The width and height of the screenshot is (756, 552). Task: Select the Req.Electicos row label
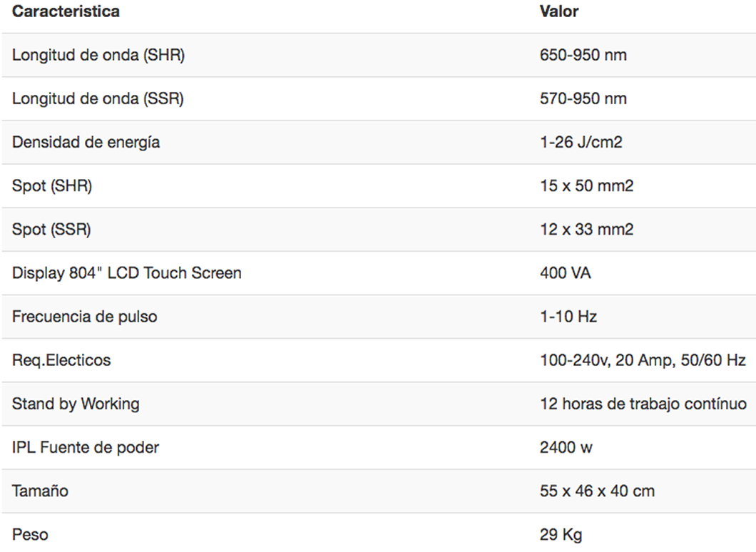point(61,360)
